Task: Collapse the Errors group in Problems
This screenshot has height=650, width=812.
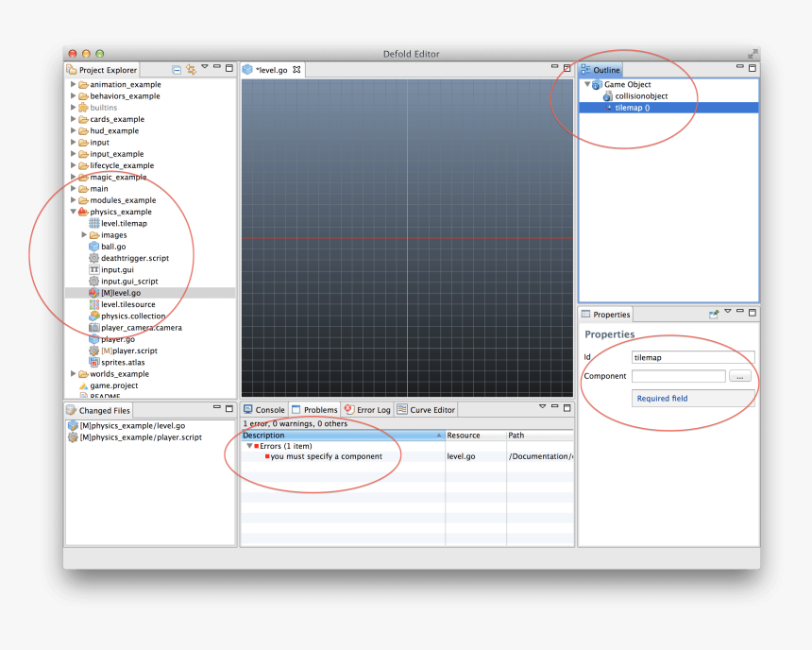Action: click(249, 446)
